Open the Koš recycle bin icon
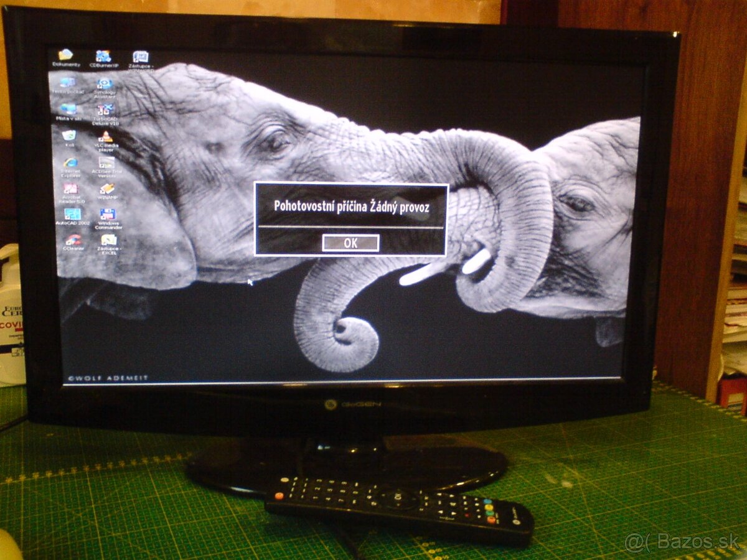 (x=69, y=138)
